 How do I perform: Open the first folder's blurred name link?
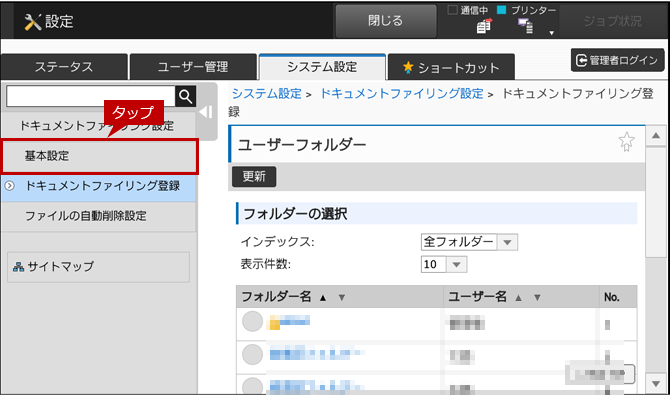(x=289, y=322)
